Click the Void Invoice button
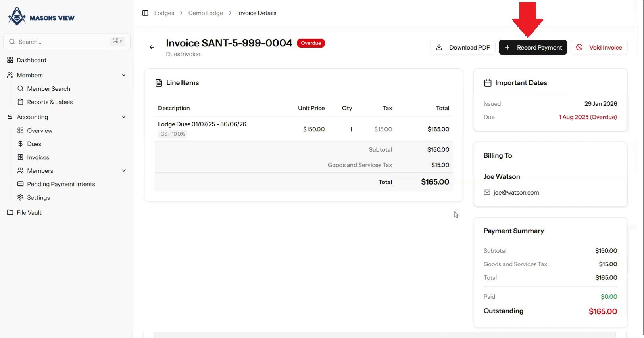Viewport: 644px width, 338px height. coord(599,48)
